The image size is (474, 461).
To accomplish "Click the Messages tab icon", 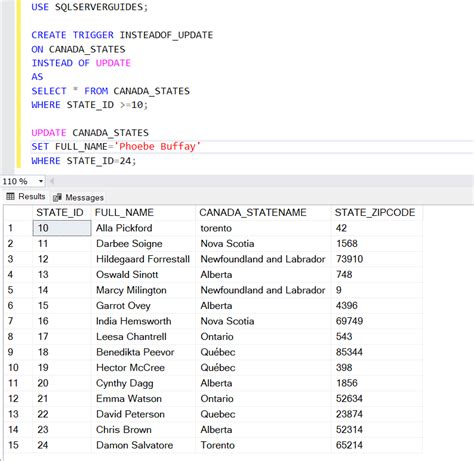I will pyautogui.click(x=57, y=197).
